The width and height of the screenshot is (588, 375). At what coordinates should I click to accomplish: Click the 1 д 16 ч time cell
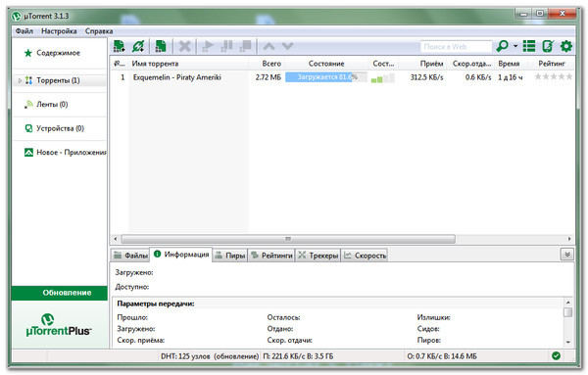[510, 77]
